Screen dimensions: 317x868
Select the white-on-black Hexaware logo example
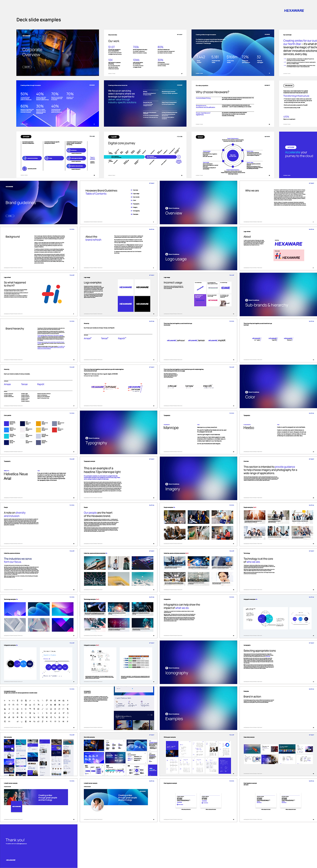pos(142,304)
